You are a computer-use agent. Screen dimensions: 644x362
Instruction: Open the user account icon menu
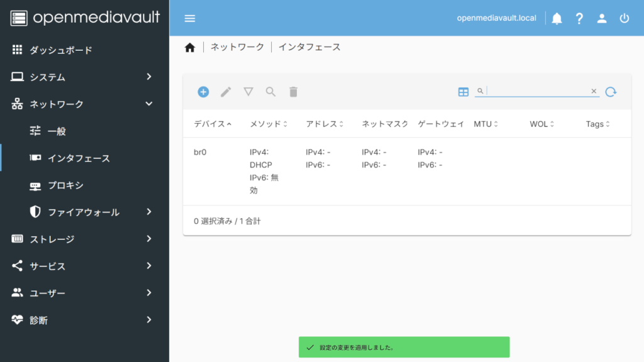coord(602,18)
